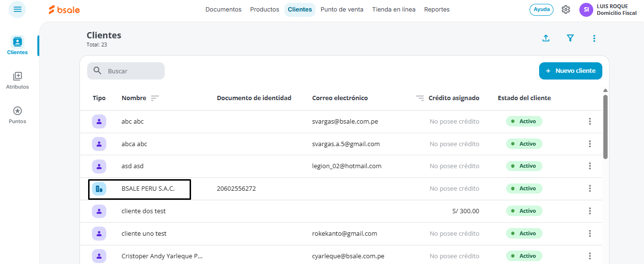Click company type icon for BSALE PERU S.A.C.
The image size is (644, 264).
[x=99, y=189]
